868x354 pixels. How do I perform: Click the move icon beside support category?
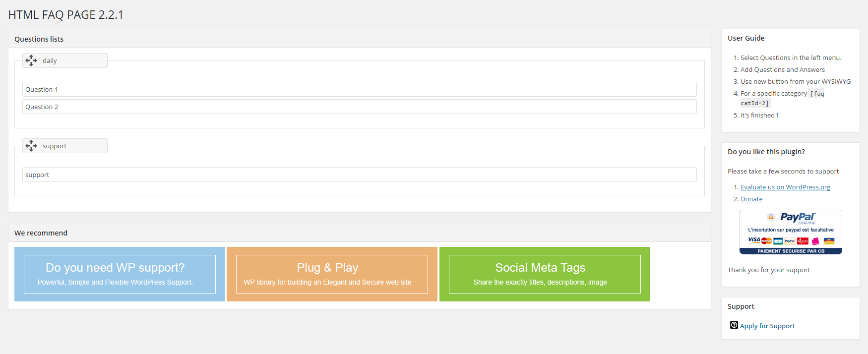pos(31,146)
